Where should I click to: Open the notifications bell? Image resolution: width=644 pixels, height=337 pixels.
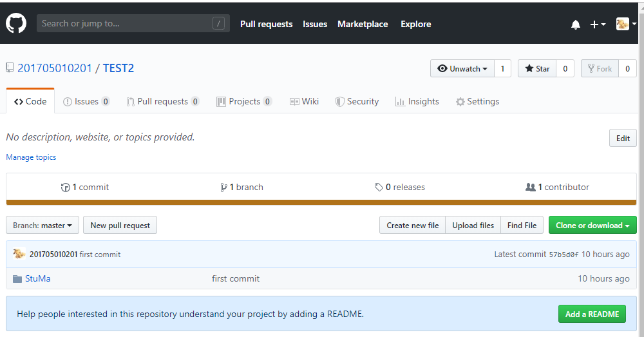pyautogui.click(x=575, y=24)
